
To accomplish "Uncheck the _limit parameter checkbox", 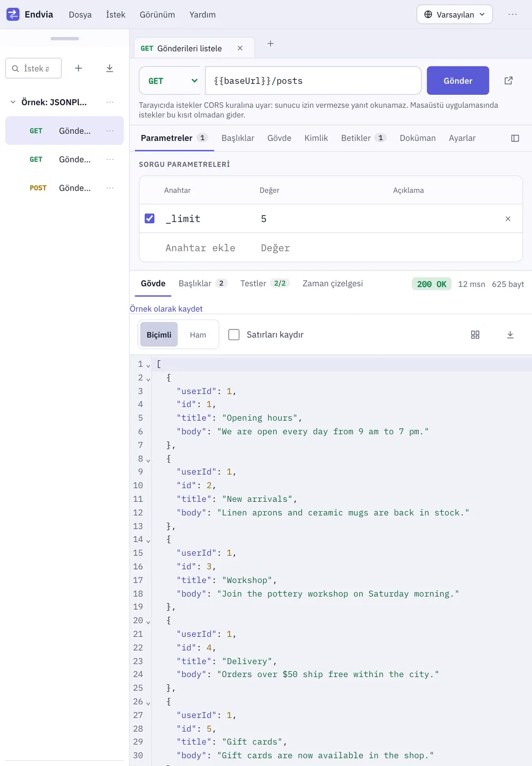I will 149,218.
